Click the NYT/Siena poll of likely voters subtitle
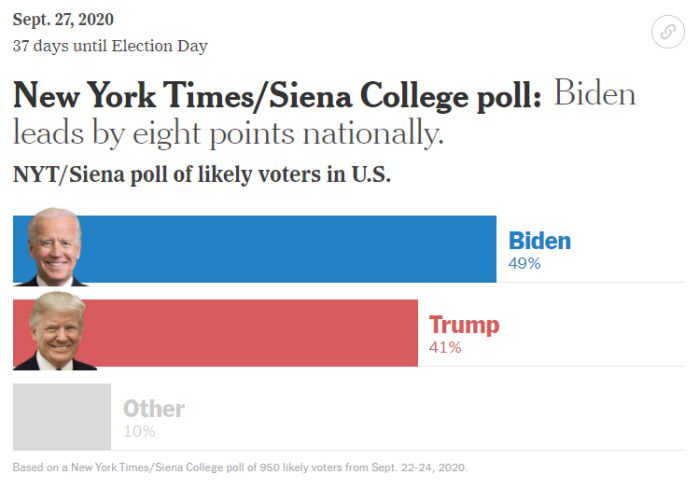Viewport: 700px width, 486px height. (x=201, y=174)
